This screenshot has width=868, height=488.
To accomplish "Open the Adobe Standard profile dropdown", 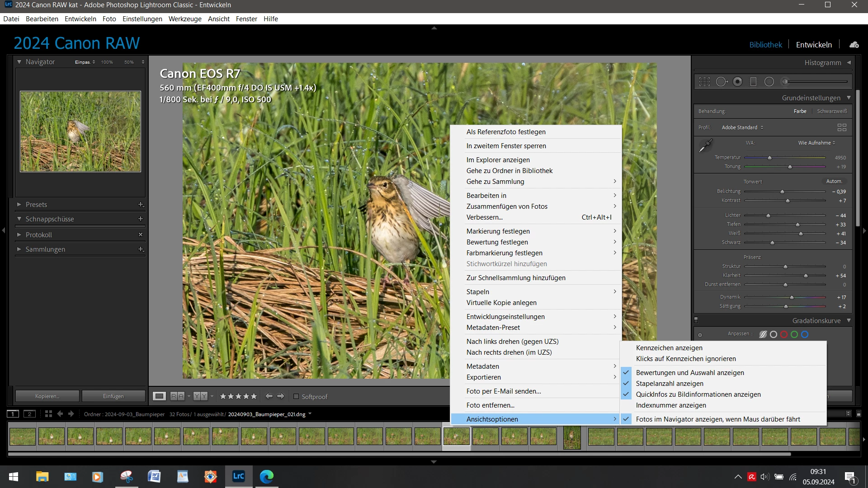I will click(742, 127).
